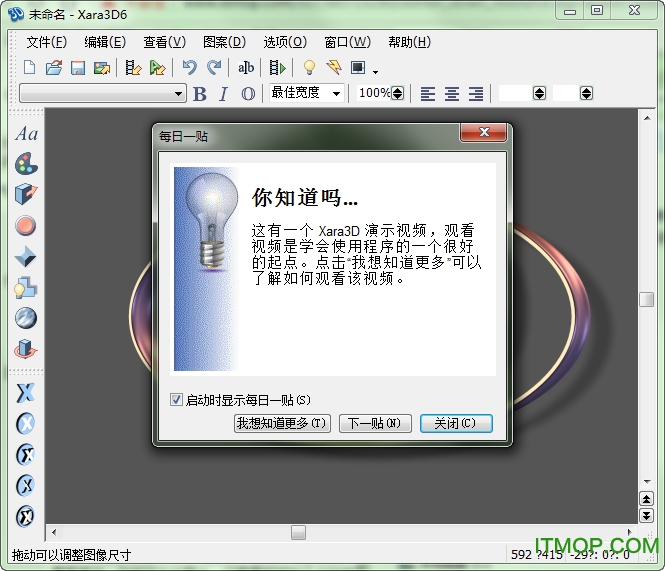665x571 pixels.
Task: Open the blue bevel diamond tool
Action: [x=25, y=256]
